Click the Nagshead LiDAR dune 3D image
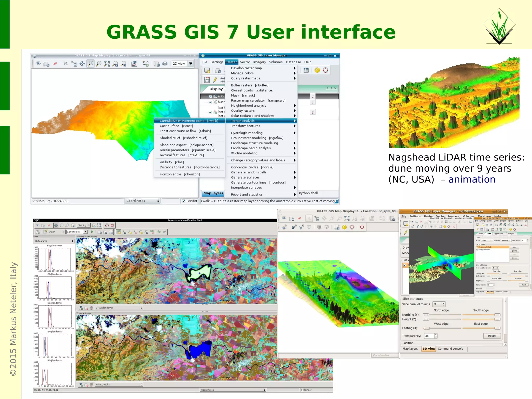The height and width of the screenshot is (399, 532). [x=454, y=103]
